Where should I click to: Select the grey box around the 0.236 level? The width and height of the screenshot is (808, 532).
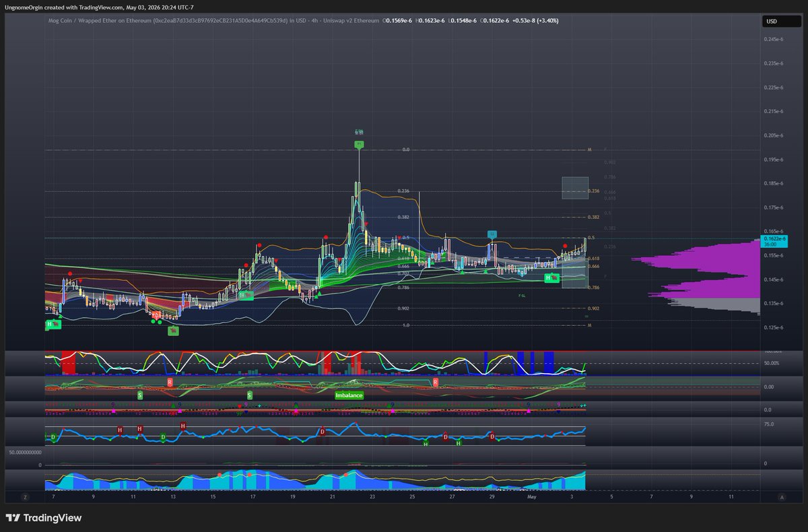(575, 188)
